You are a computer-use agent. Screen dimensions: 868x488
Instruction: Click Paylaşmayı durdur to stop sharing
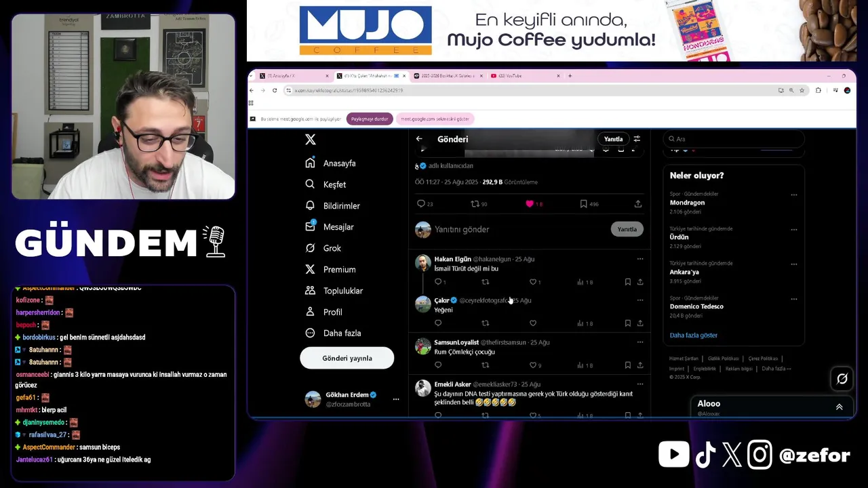coord(370,119)
